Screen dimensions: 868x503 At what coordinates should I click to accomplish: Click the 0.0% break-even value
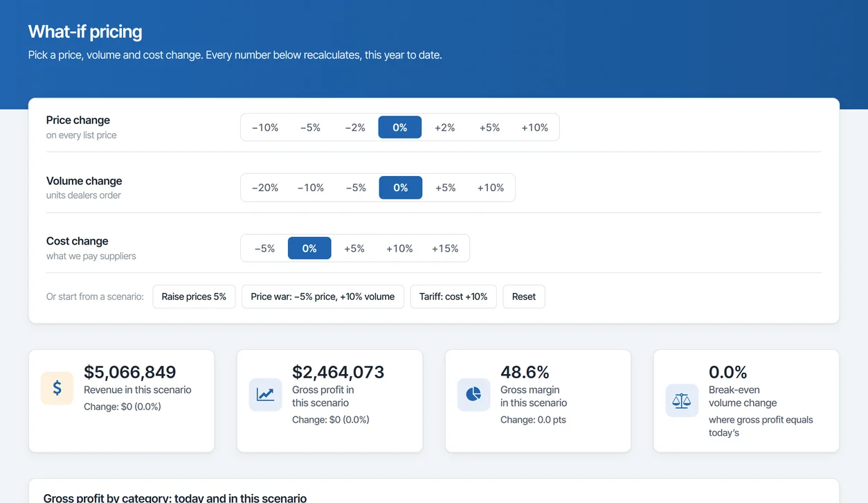point(728,372)
